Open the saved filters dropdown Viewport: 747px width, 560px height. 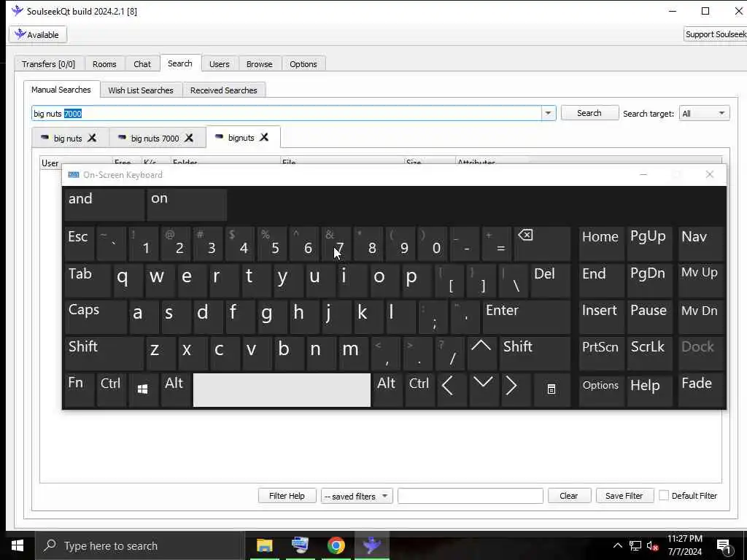point(356,496)
